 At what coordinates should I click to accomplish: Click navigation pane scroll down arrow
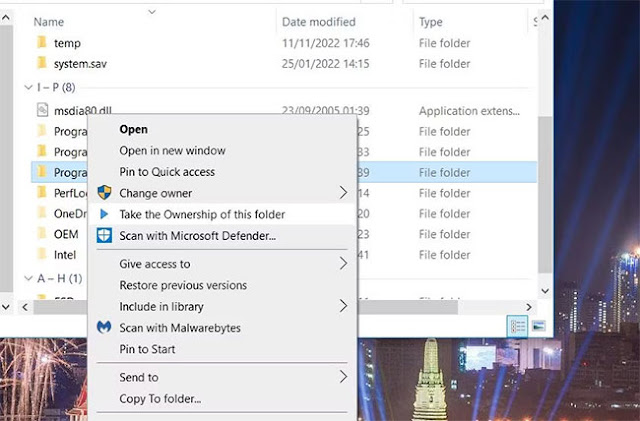point(6,307)
